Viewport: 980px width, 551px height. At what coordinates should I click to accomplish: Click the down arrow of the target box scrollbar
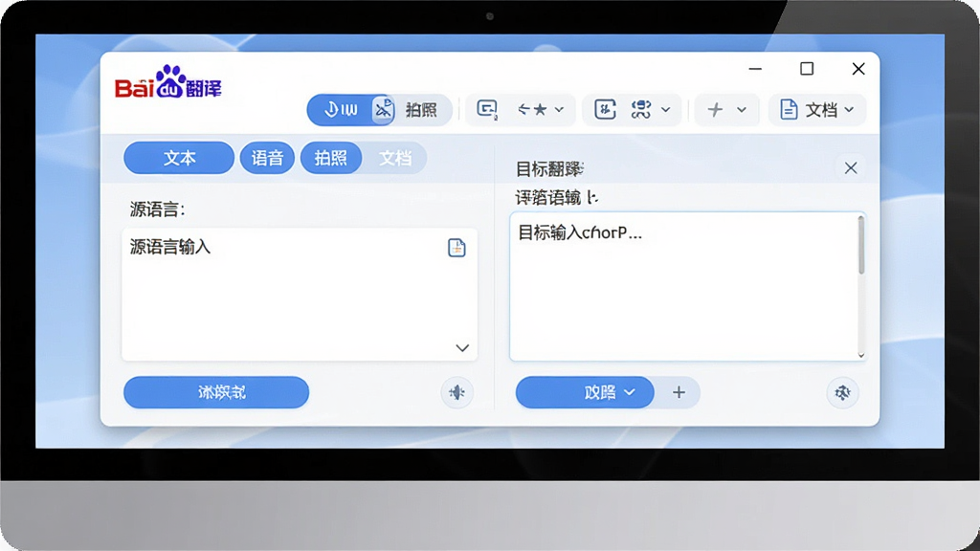pyautogui.click(x=861, y=356)
